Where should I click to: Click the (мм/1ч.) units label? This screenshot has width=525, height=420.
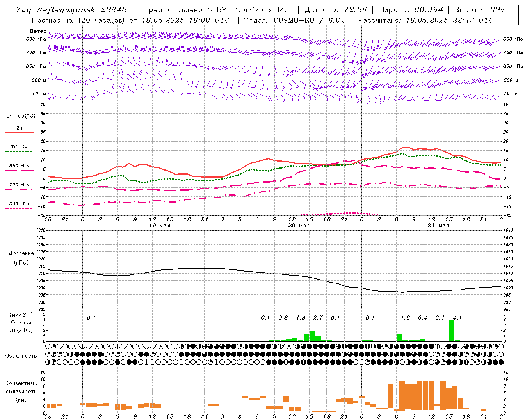[x=21, y=330]
